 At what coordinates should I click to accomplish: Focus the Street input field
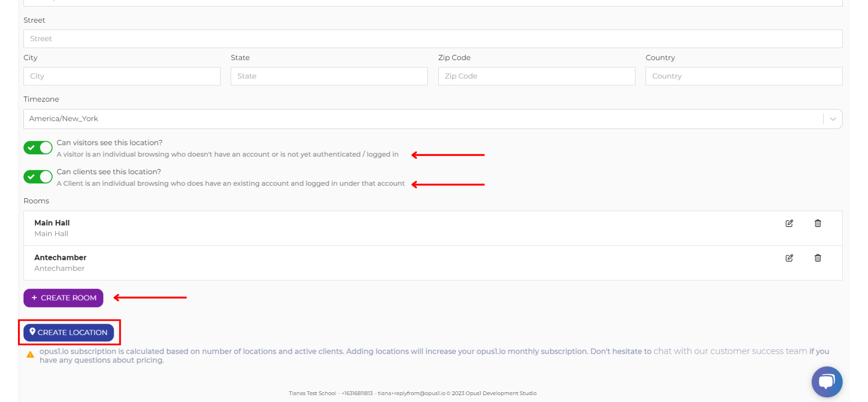(432, 39)
